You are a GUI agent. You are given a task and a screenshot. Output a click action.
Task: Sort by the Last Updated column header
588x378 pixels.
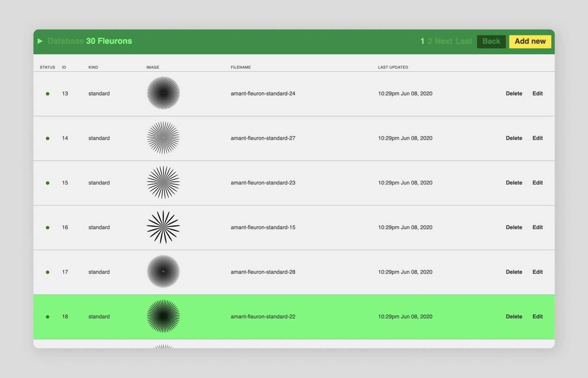(393, 67)
